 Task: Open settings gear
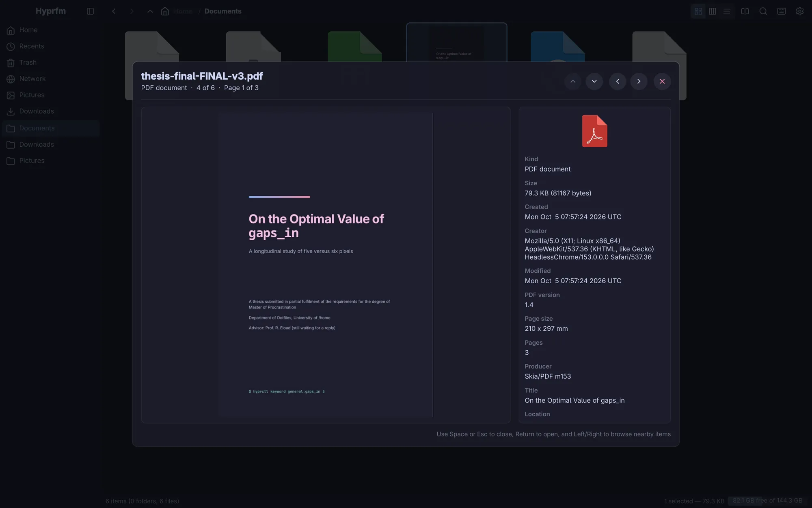(x=799, y=11)
